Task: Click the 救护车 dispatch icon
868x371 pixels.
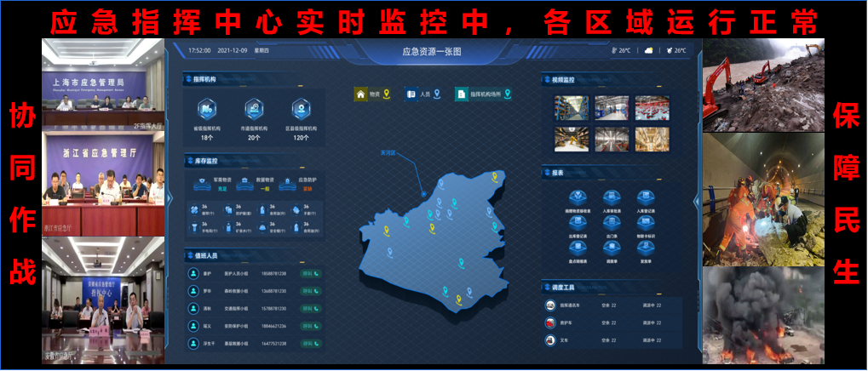Action: click(x=551, y=322)
